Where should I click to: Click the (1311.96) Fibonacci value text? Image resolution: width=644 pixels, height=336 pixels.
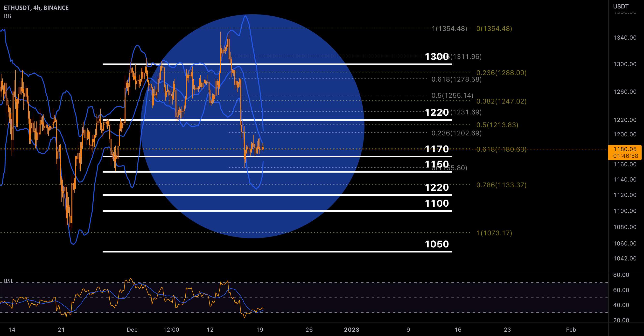pyautogui.click(x=466, y=56)
